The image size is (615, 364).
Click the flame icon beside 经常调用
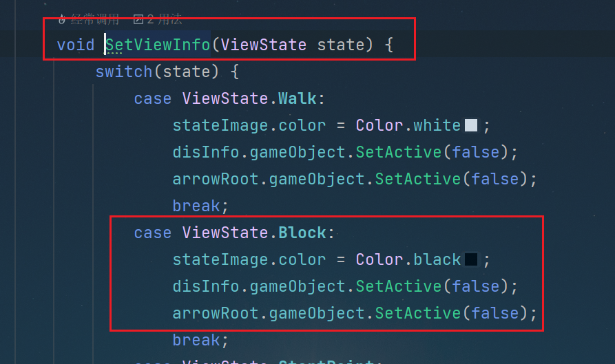tap(62, 19)
